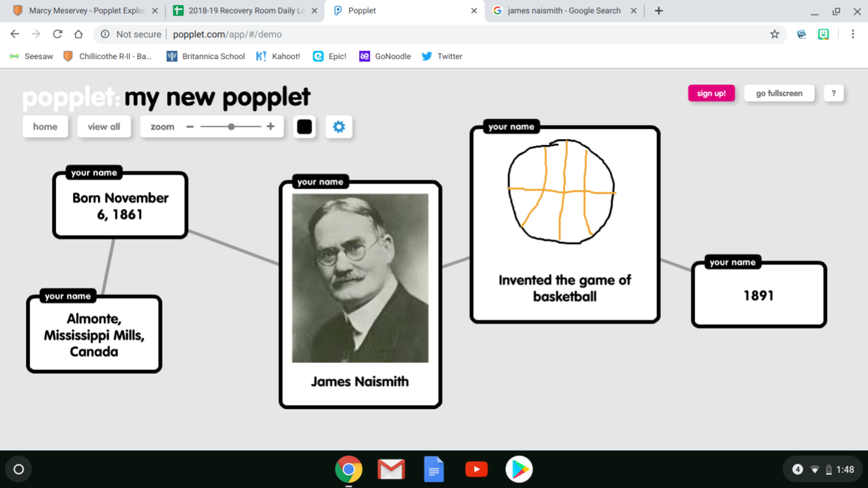Click the black color swatch button

pyautogui.click(x=304, y=127)
